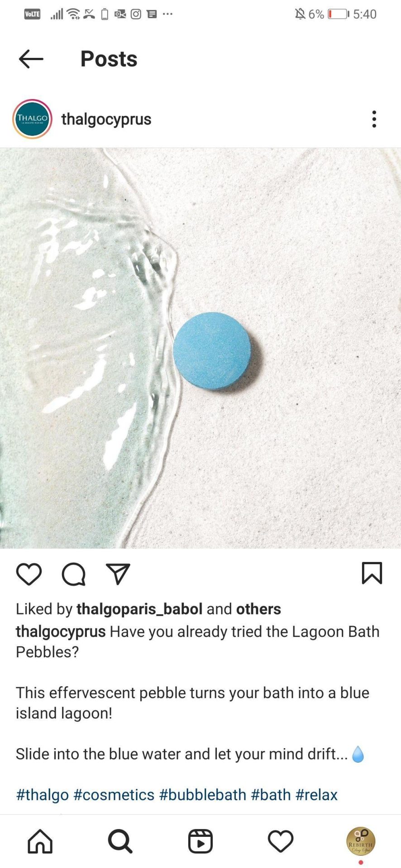Open the #cosmetics hashtag
The width and height of the screenshot is (401, 868).
point(114,795)
